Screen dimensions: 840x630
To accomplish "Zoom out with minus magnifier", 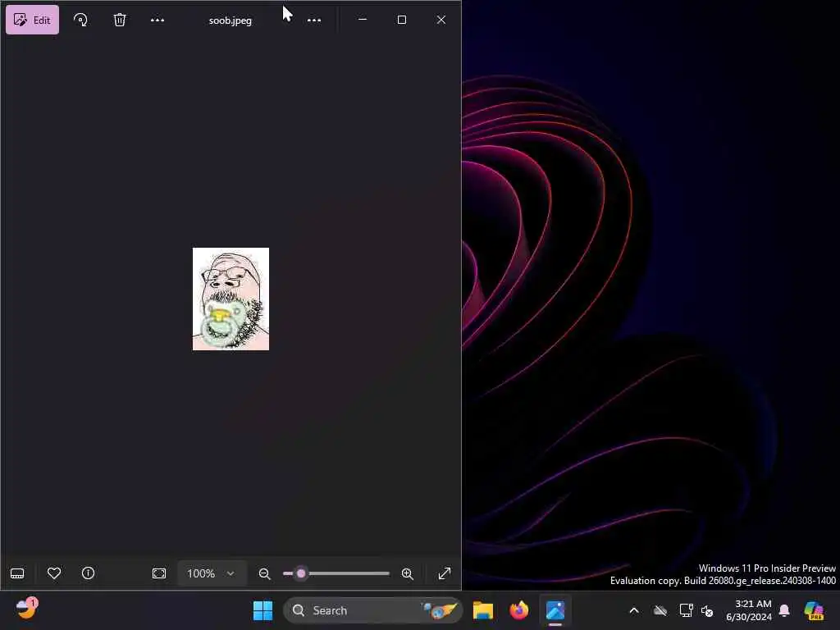I will pos(265,573).
